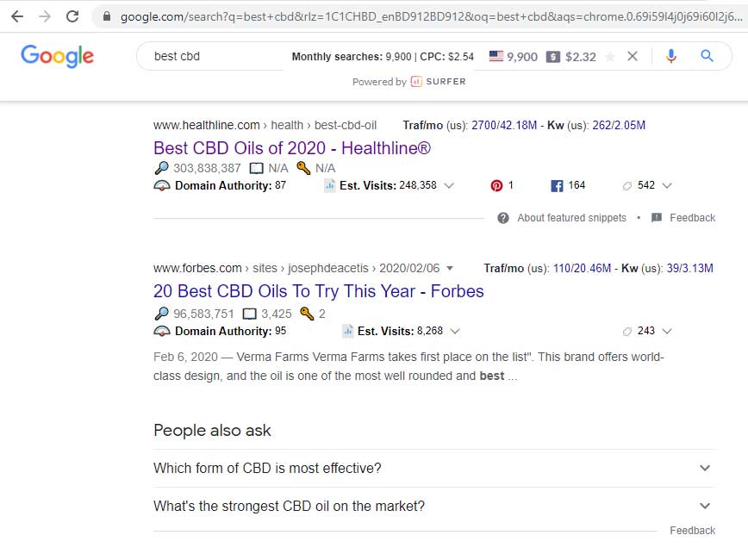
Task: Click the Surfer microphone-style voice search icon
Action: [x=671, y=56]
